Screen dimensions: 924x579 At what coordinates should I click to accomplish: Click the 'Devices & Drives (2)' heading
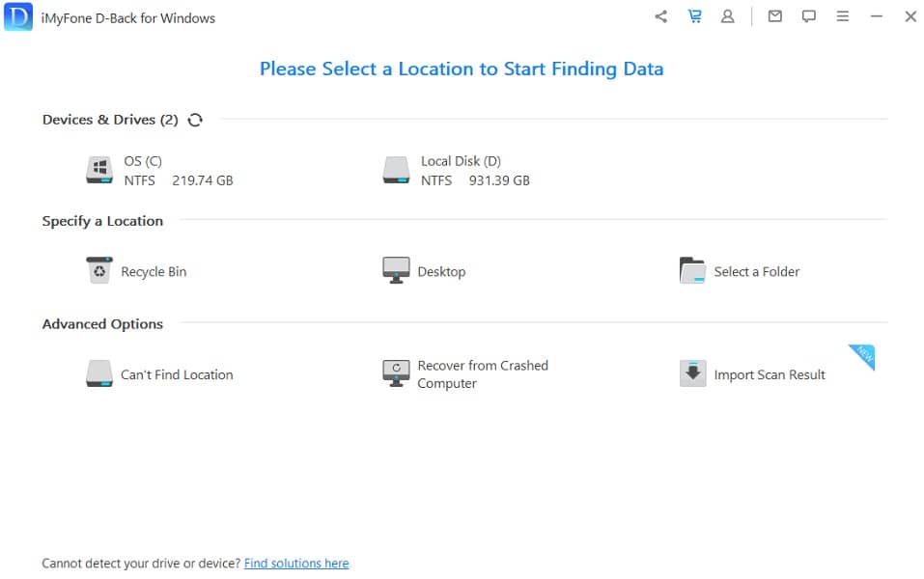(x=110, y=120)
